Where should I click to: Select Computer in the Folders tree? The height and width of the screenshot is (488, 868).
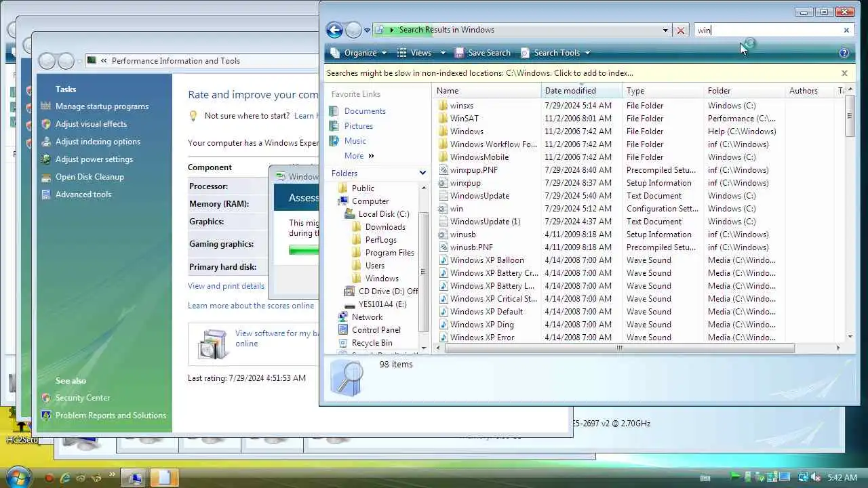tap(370, 201)
